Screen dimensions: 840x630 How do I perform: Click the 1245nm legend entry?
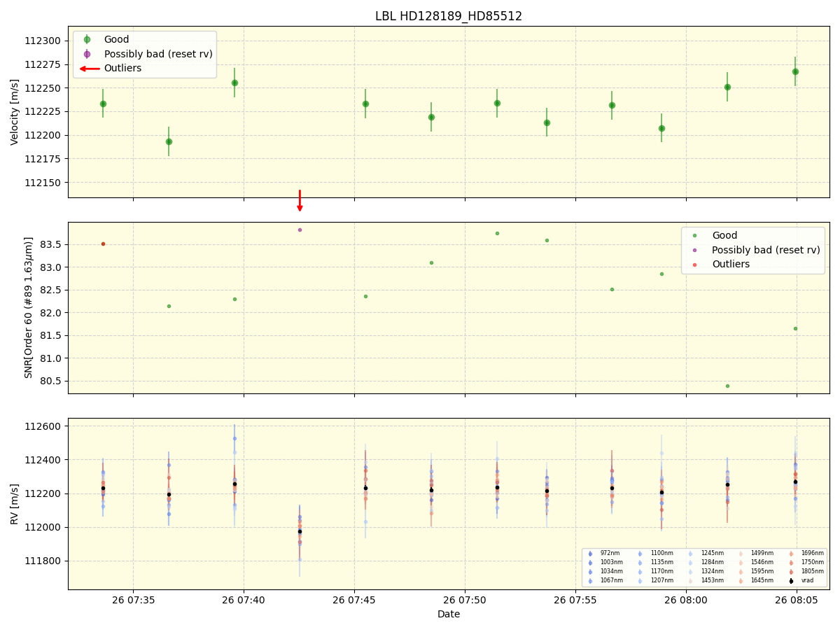point(705,554)
